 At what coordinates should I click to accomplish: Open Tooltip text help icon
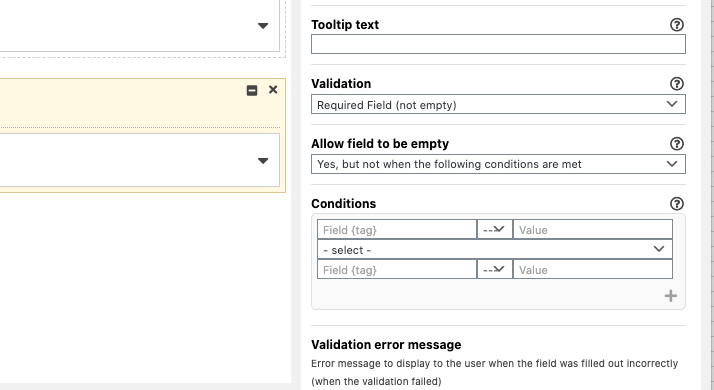tap(677, 25)
